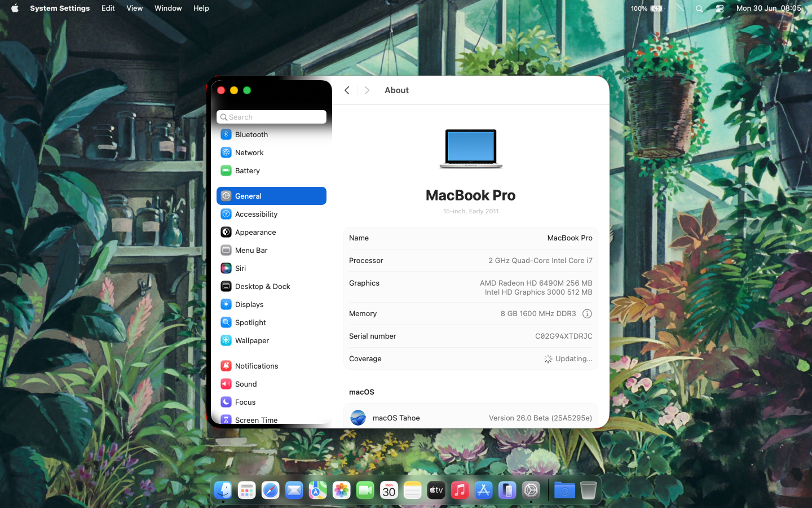Select Appearance in the sidebar
This screenshot has width=812, height=508.
[x=255, y=233]
